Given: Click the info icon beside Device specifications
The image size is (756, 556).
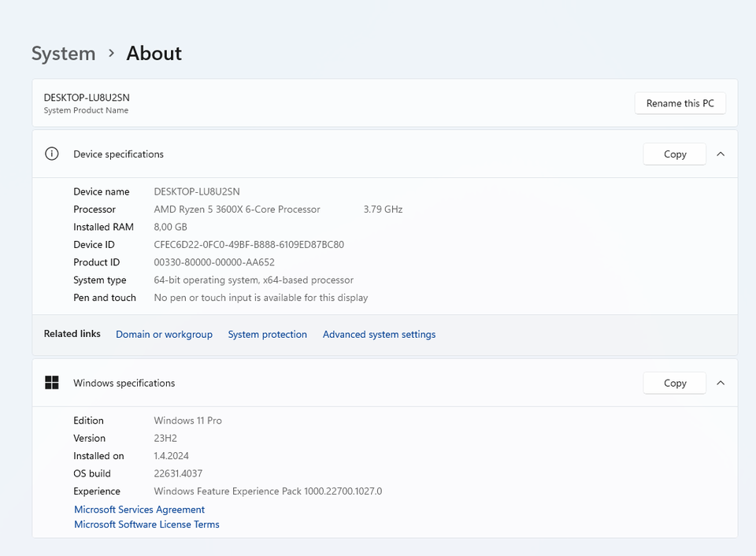Looking at the screenshot, I should (52, 154).
